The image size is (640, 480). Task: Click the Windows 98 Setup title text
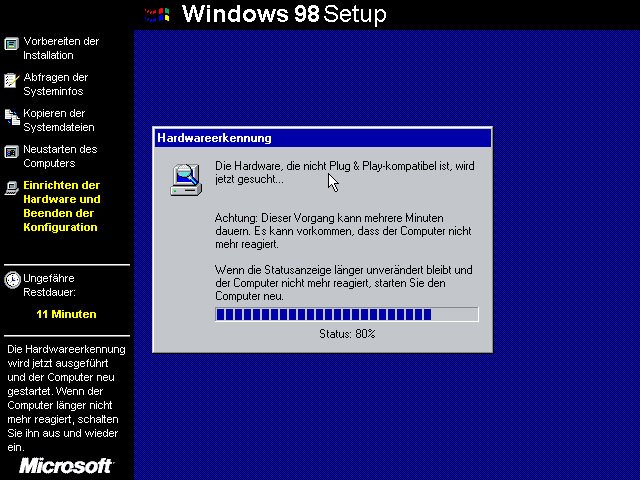pyautogui.click(x=285, y=14)
